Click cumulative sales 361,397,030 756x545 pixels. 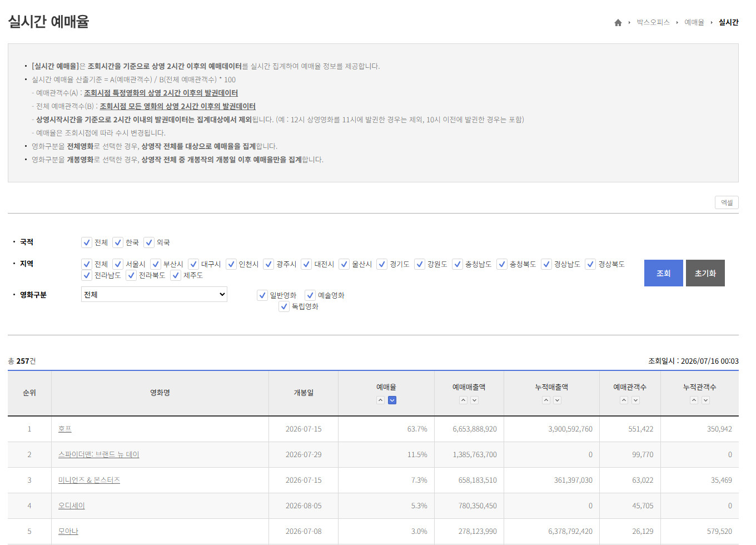[x=573, y=480]
